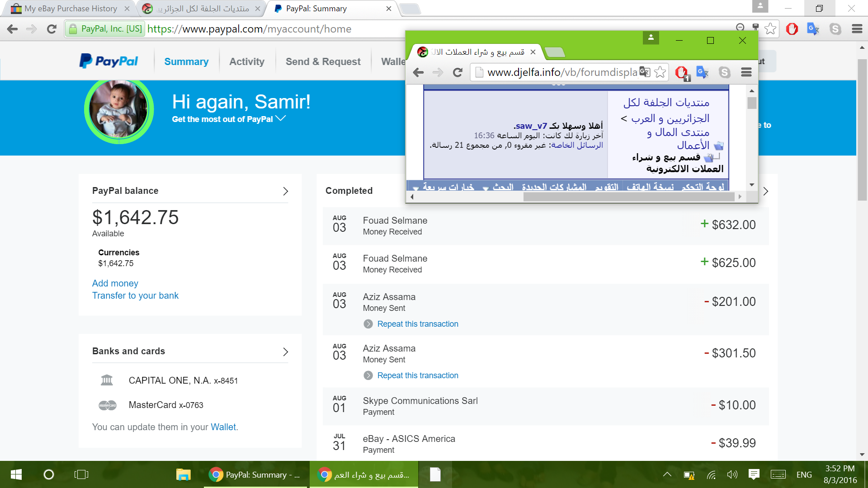The width and height of the screenshot is (868, 488).
Task: Click saw_v7 username link in forum
Action: 531,126
